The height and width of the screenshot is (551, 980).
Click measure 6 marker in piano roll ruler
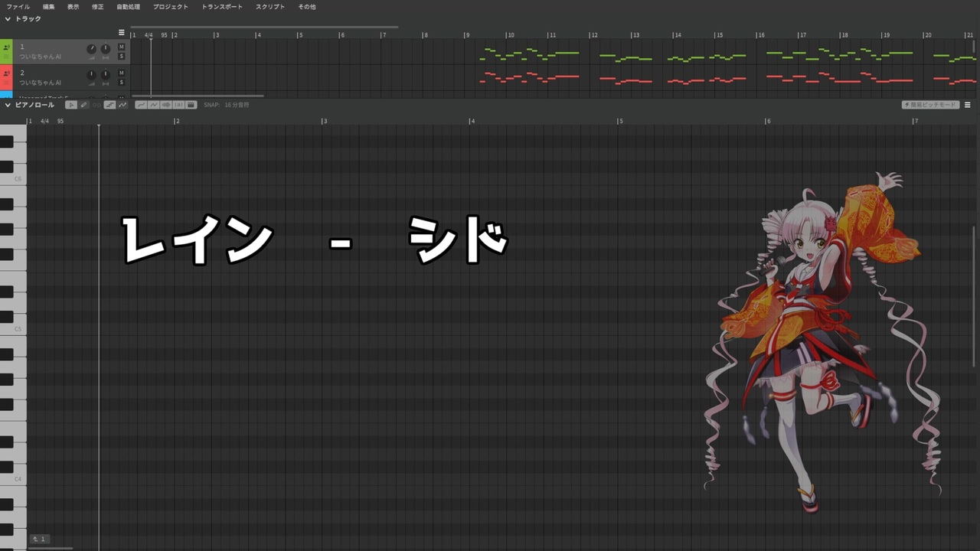[769, 121]
